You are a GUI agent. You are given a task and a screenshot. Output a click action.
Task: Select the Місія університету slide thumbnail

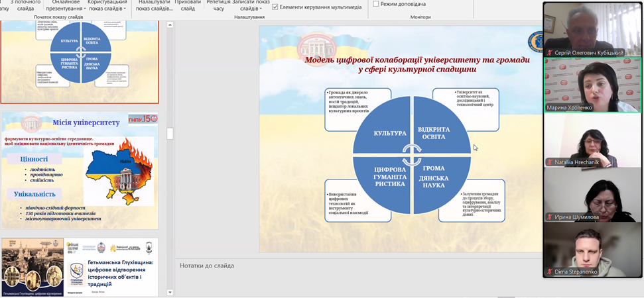pos(80,170)
